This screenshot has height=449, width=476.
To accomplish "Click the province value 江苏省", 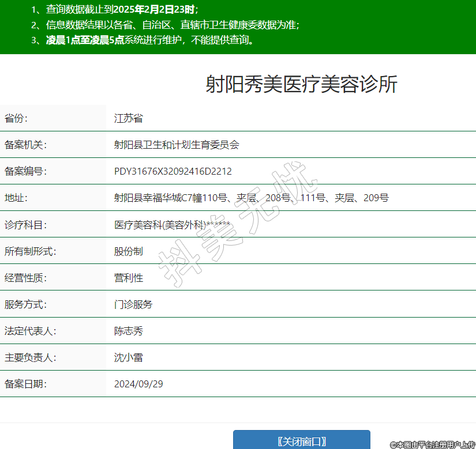I will click(128, 119).
